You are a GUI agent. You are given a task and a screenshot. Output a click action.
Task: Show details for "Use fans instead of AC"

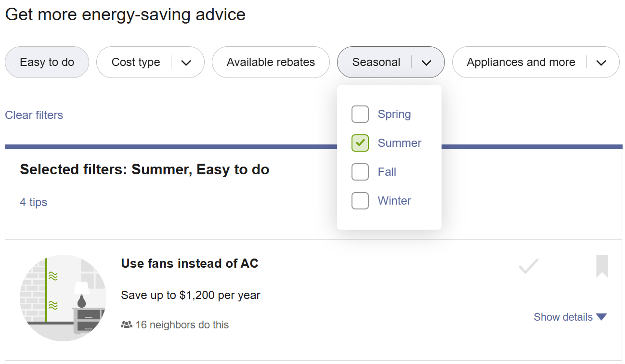click(x=563, y=317)
